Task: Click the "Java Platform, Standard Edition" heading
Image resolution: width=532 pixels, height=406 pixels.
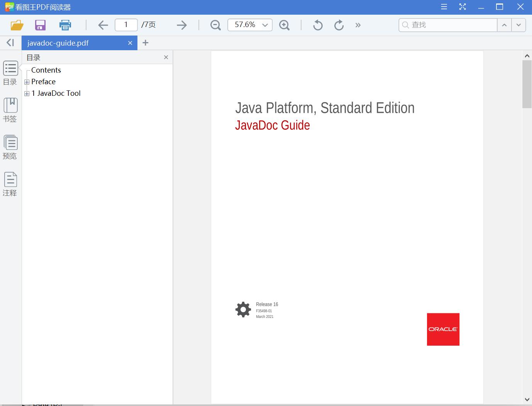Action: coord(325,108)
